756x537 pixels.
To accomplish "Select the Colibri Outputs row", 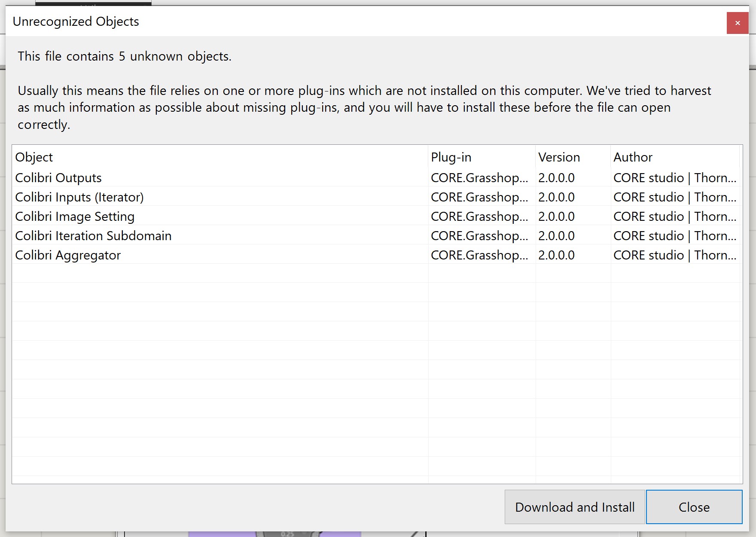I will (58, 177).
